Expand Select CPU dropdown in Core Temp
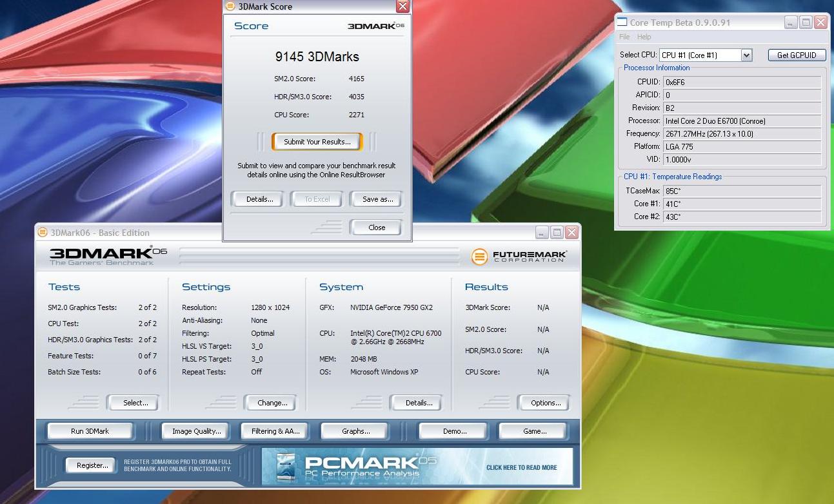The height and width of the screenshot is (504, 834). (746, 55)
